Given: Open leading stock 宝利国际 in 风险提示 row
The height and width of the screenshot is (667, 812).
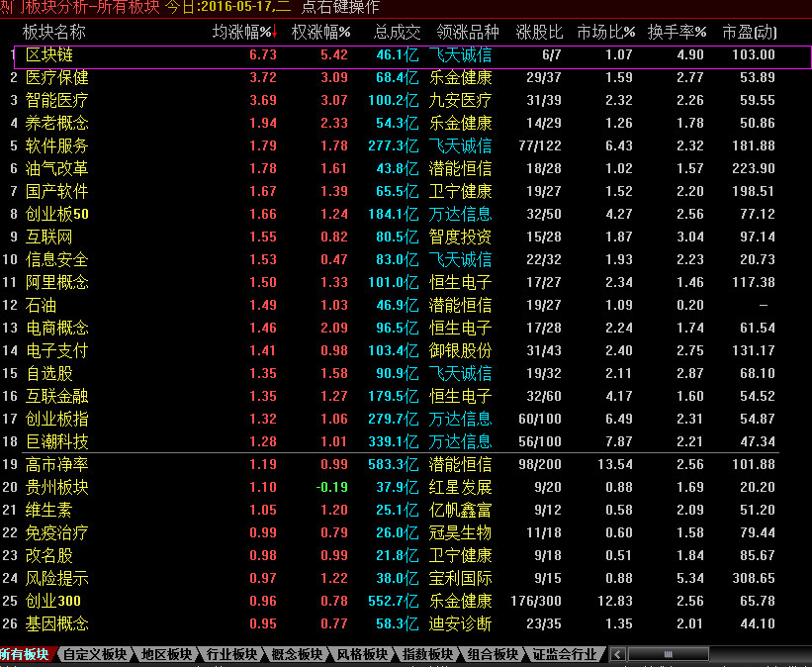Looking at the screenshot, I should point(460,578).
